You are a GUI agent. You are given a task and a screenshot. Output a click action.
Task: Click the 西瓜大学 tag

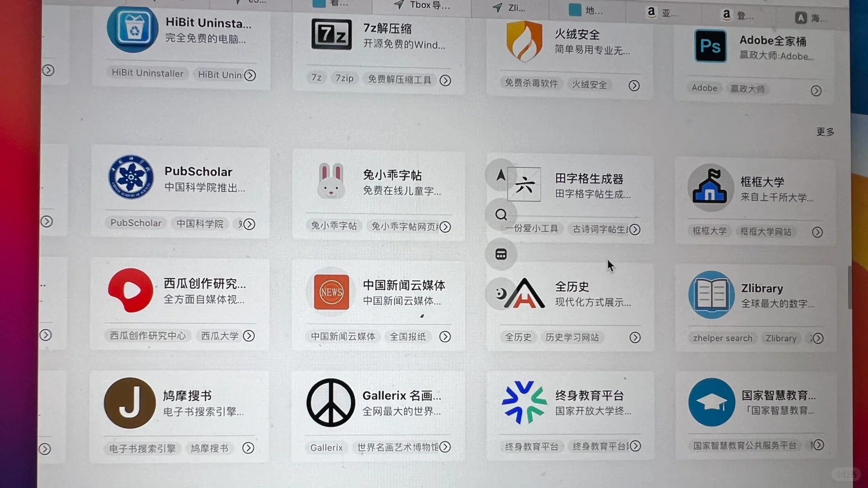coord(220,336)
